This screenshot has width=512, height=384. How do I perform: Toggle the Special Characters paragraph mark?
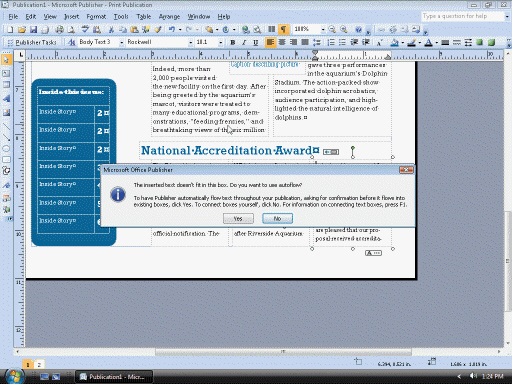pos(283,30)
